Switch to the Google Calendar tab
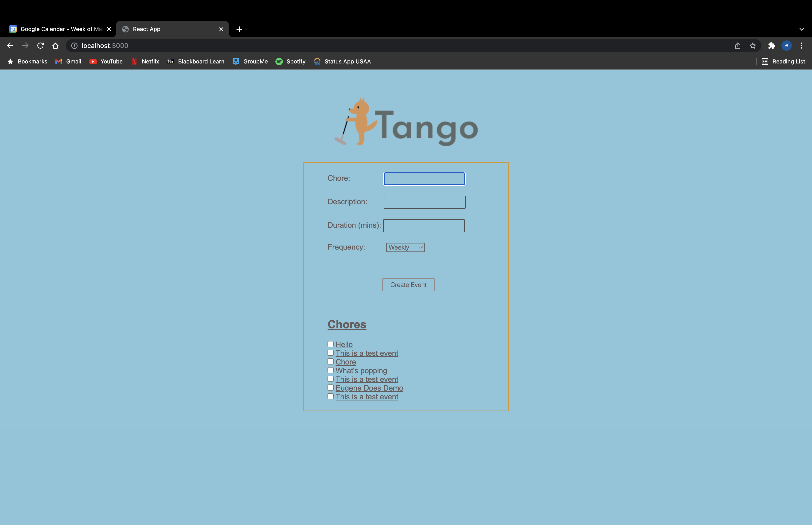 [x=58, y=29]
